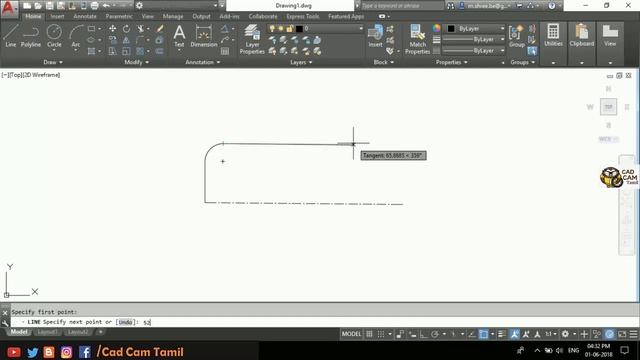Viewport: 640px width, 360px height.
Task: Click the Insert block icon
Action: (x=375, y=36)
